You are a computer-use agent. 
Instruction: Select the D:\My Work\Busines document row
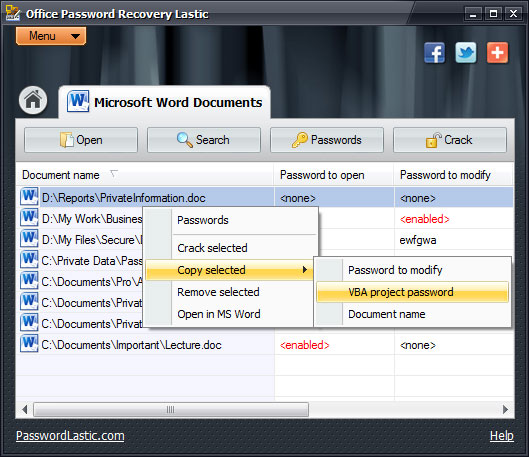(92, 219)
